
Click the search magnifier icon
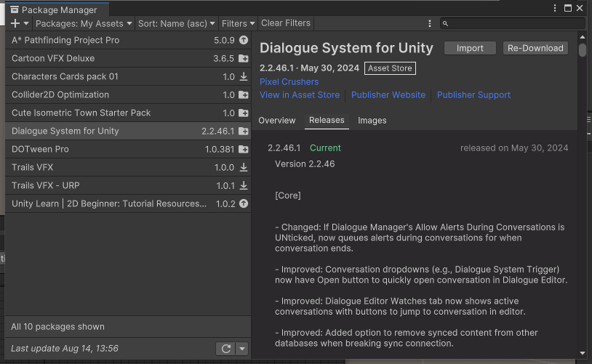coord(446,23)
